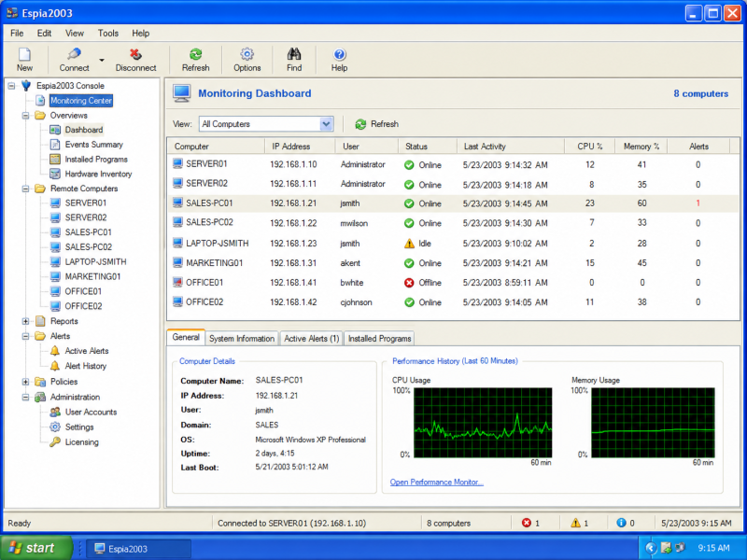Select SERVER01 computer icon in tree

tap(55, 203)
